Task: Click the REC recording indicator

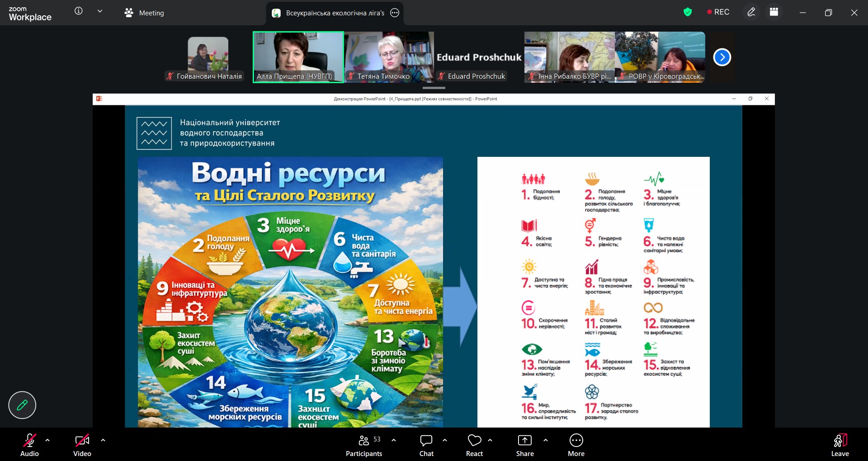Action: coord(718,12)
